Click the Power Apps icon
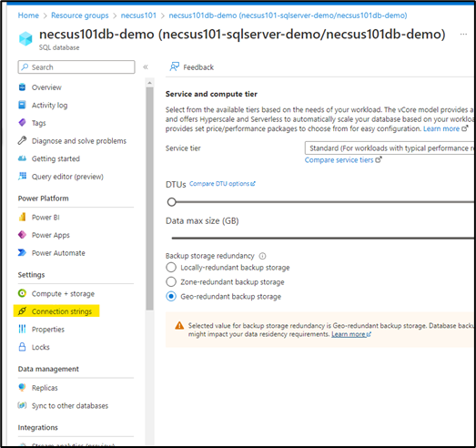Screen dimensions: 476x448 click(22, 235)
